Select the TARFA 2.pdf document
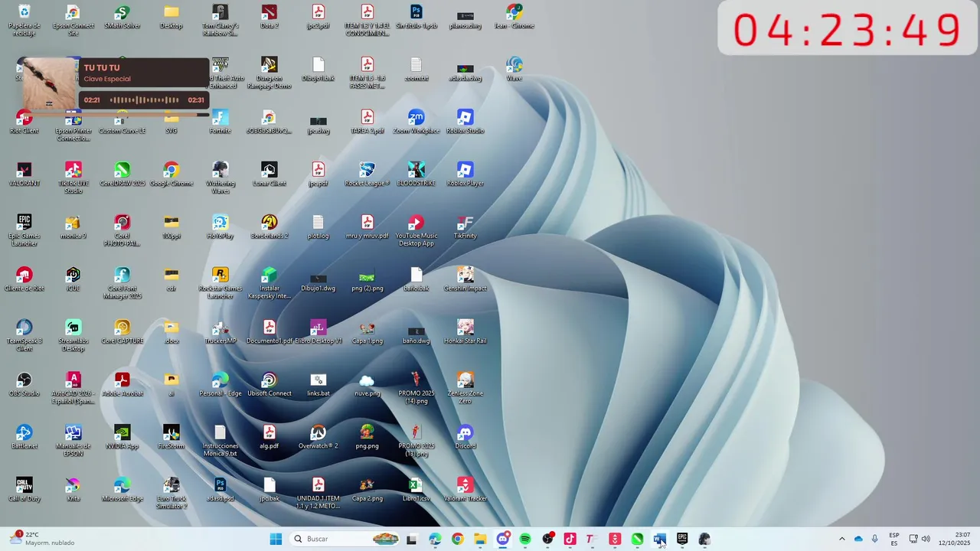The width and height of the screenshot is (980, 551). [367, 122]
